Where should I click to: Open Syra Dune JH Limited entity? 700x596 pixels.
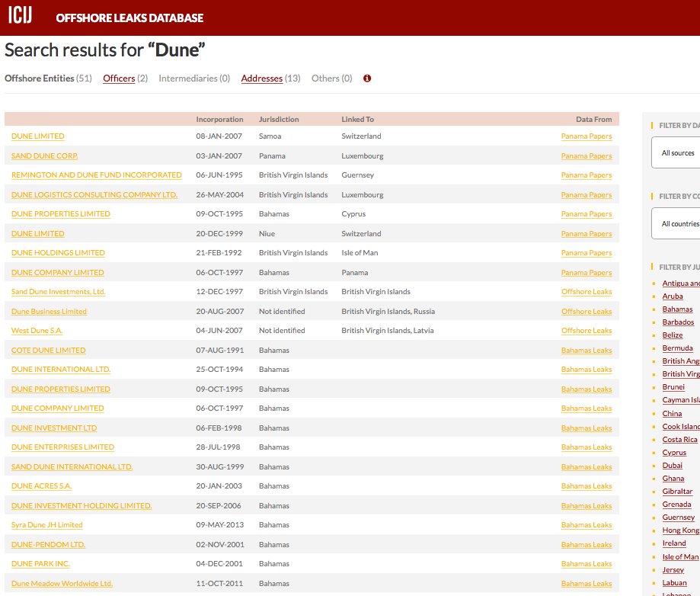pyautogui.click(x=47, y=525)
